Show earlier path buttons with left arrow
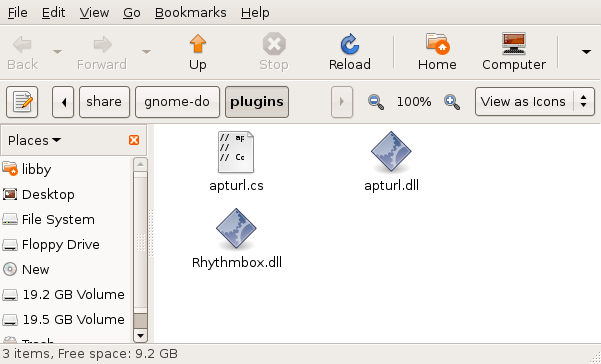The height and width of the screenshot is (364, 601). [63, 102]
